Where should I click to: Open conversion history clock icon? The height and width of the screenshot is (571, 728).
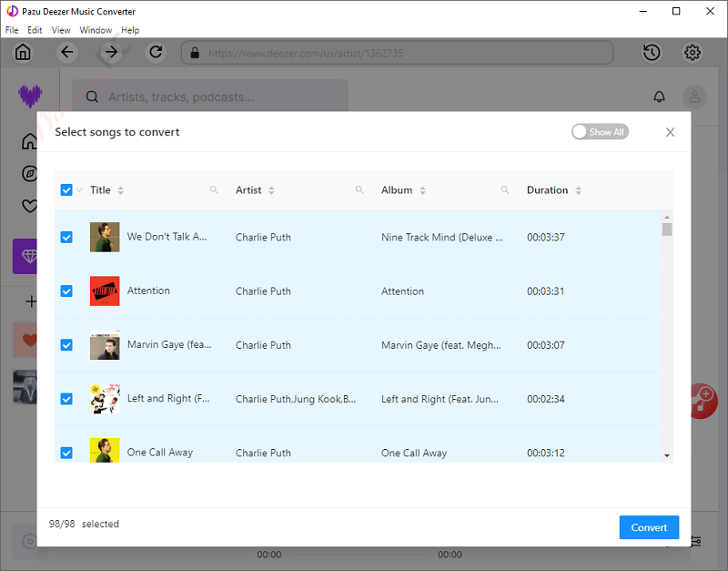(652, 53)
